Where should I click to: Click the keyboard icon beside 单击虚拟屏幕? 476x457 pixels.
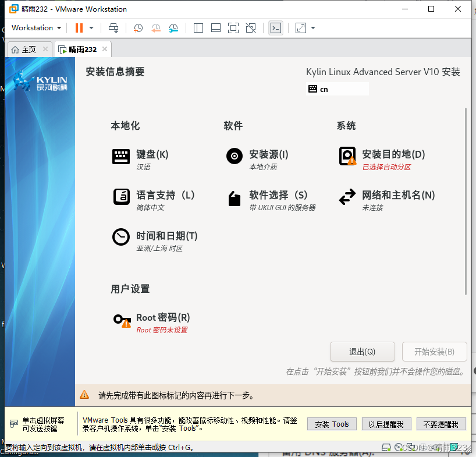13,424
